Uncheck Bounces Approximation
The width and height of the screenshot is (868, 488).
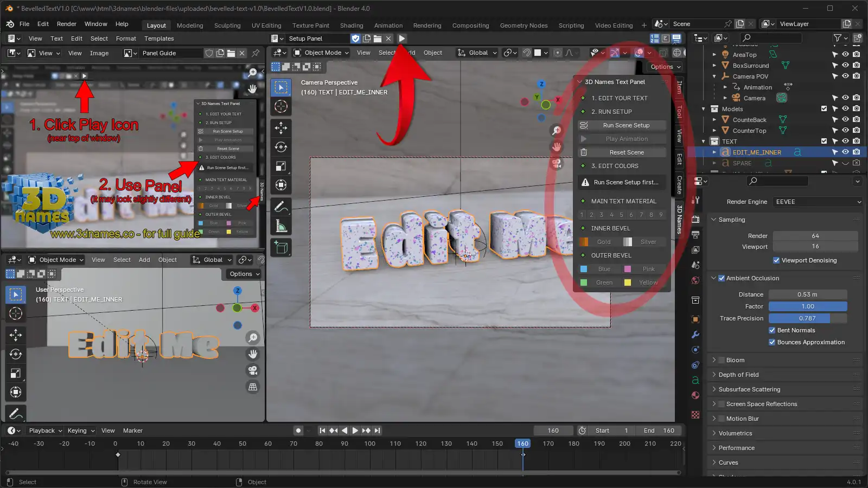tap(772, 342)
